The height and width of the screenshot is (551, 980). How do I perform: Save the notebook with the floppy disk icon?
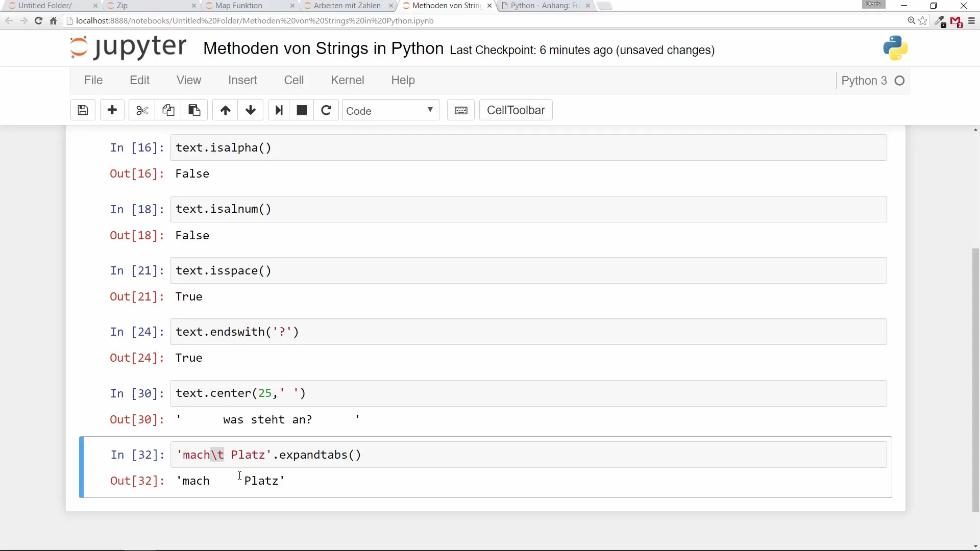tap(83, 110)
